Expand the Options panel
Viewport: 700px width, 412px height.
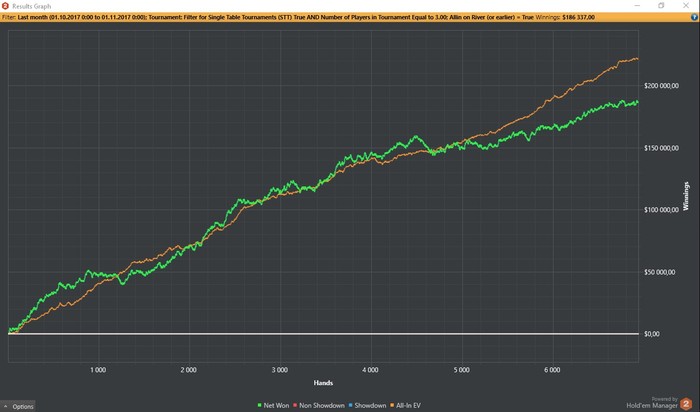tap(18, 406)
